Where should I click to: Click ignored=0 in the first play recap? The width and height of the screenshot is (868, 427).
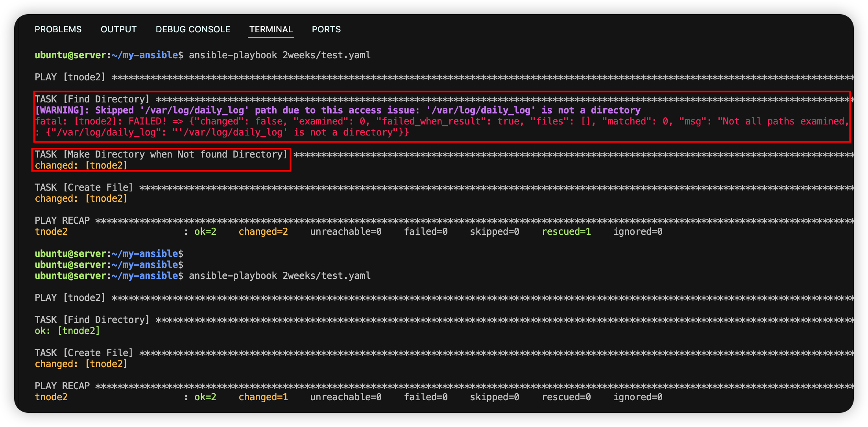coord(638,232)
